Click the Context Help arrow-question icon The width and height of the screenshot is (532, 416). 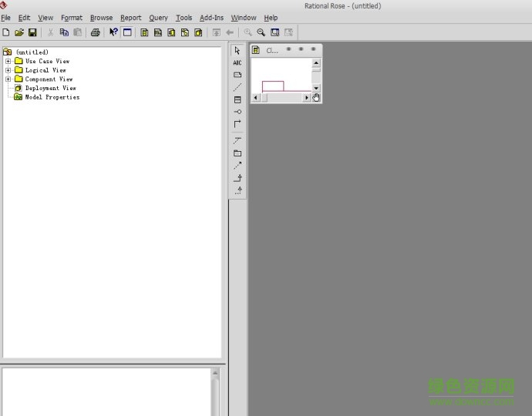[113, 32]
